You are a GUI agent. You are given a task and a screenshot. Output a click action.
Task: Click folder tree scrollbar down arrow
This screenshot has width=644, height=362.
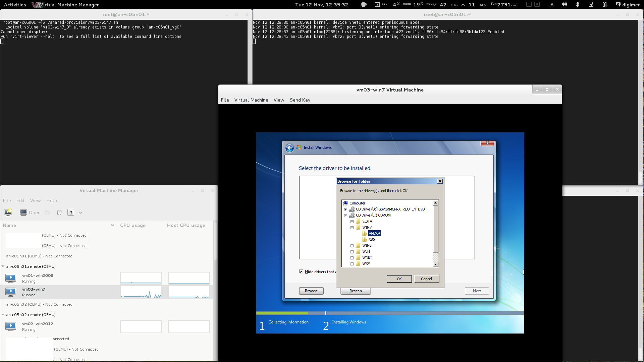tap(435, 264)
